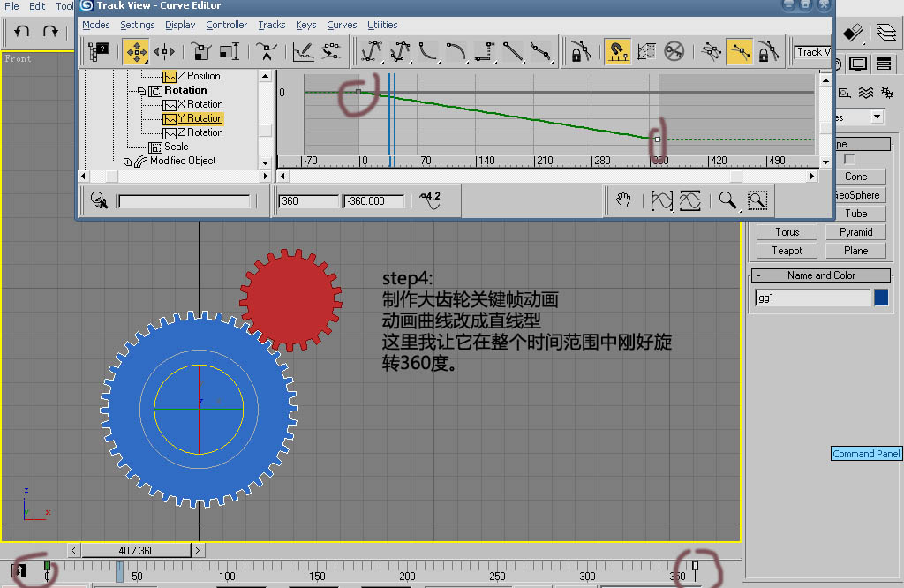Viewport: 904px width, 588px height.
Task: Open the Curves menu
Action: [342, 25]
